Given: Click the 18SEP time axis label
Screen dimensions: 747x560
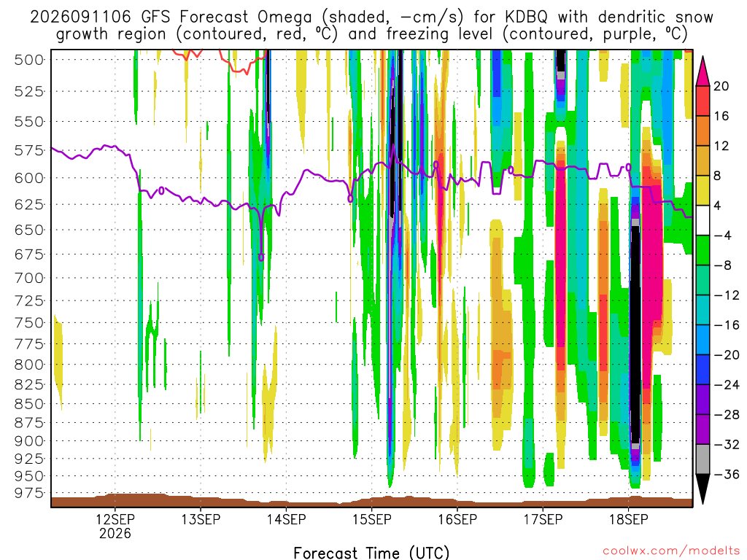Looking at the screenshot, I should pyautogui.click(x=629, y=519).
